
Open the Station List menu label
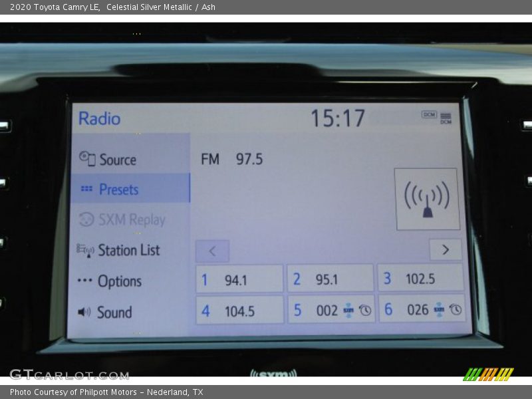(x=129, y=251)
